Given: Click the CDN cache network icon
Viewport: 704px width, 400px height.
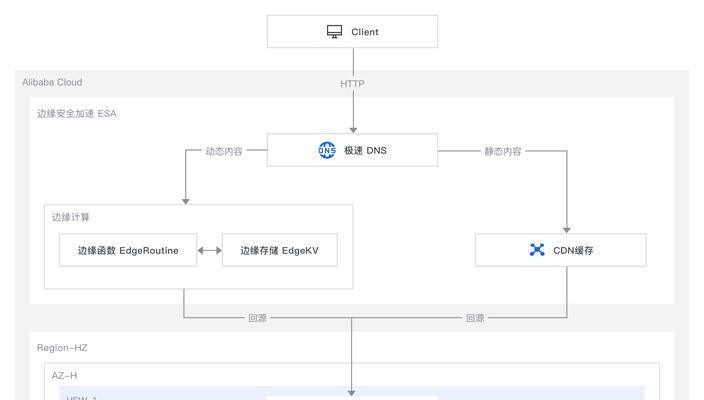Looking at the screenshot, I should [537, 250].
